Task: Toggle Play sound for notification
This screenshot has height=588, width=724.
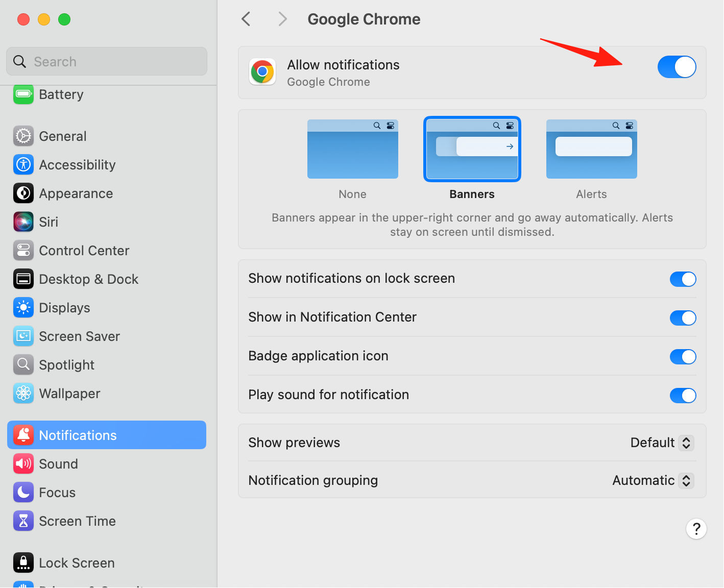Action: click(x=683, y=396)
